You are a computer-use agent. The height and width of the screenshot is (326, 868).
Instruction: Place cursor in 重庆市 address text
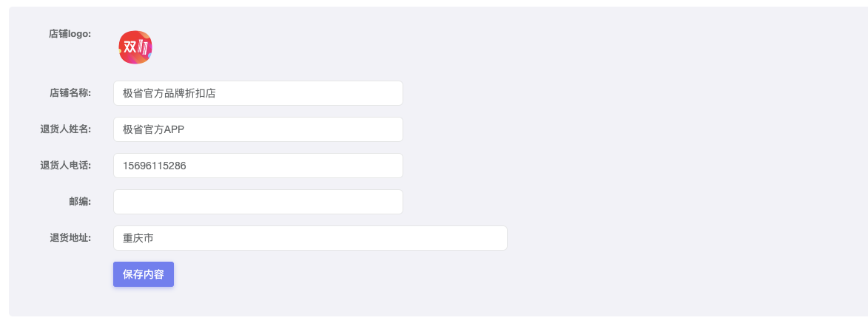click(x=138, y=238)
